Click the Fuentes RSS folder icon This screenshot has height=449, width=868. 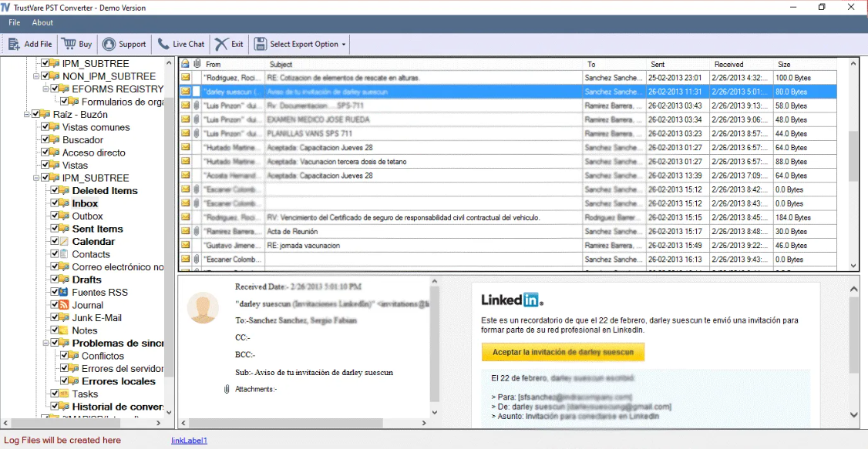tap(64, 293)
